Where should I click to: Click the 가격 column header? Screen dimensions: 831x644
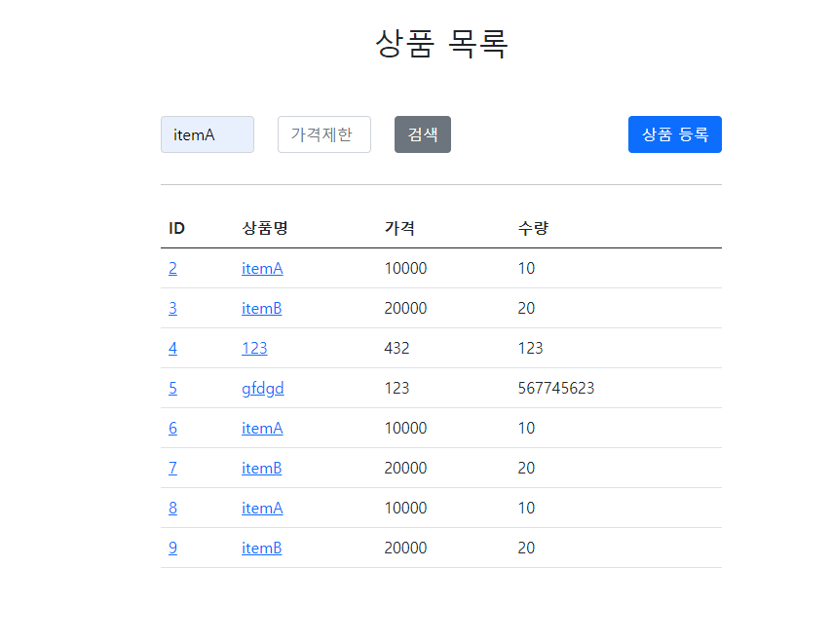[x=400, y=228]
